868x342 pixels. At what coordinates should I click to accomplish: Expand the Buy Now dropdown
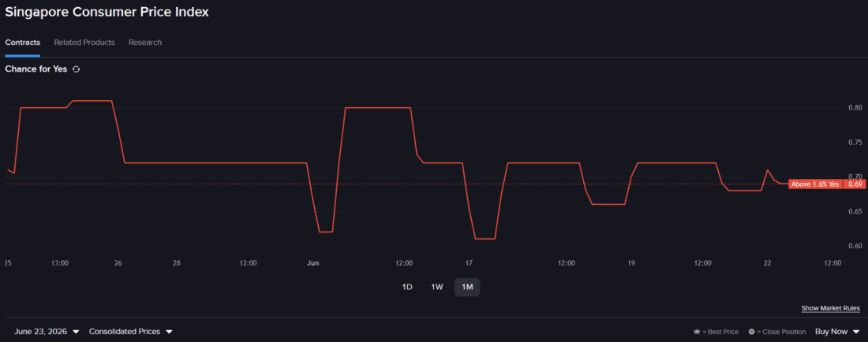click(x=837, y=332)
